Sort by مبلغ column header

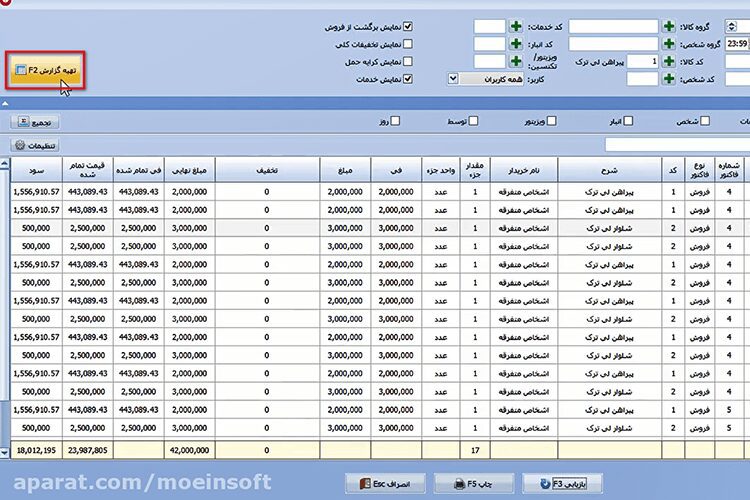(345, 170)
